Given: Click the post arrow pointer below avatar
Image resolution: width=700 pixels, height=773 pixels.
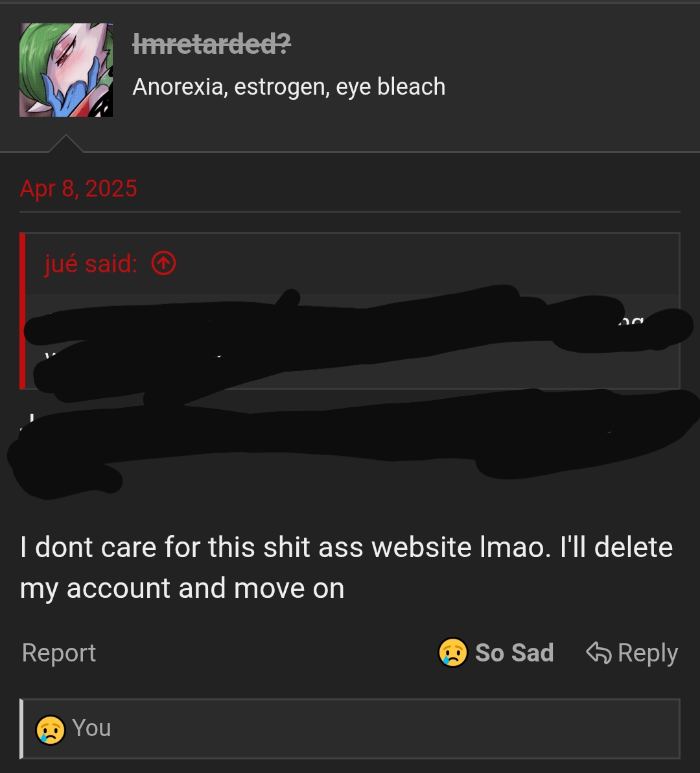Looking at the screenshot, I should click(x=66, y=144).
